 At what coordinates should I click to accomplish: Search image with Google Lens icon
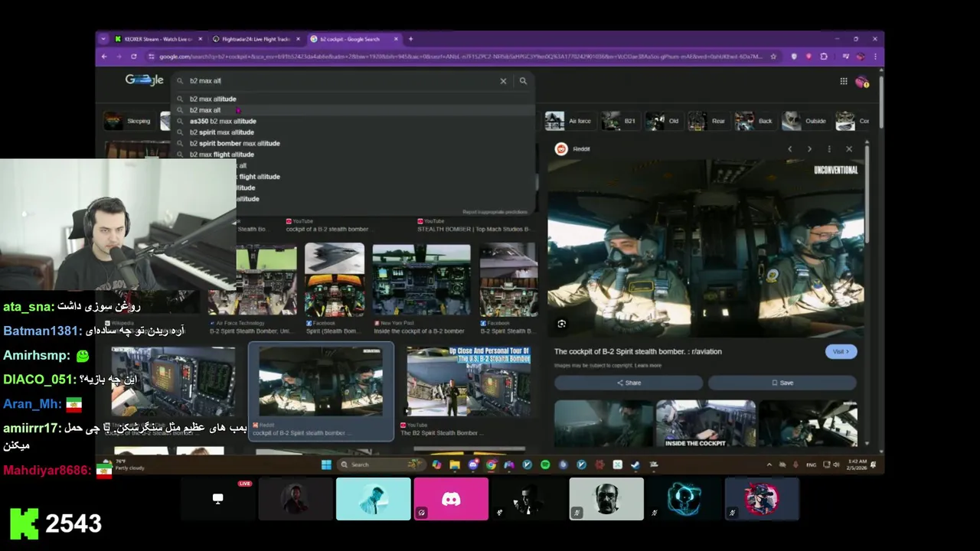click(x=561, y=324)
